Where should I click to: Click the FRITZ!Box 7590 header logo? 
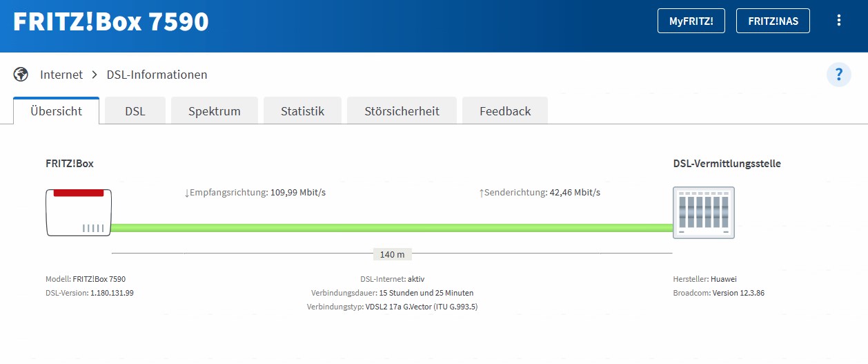pyautogui.click(x=110, y=21)
